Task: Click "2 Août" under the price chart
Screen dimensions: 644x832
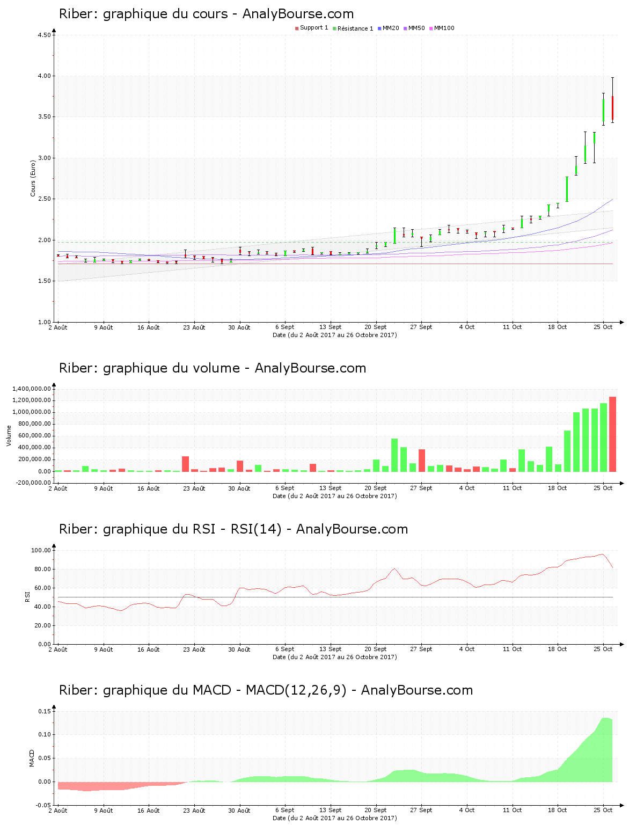Action: [x=58, y=327]
